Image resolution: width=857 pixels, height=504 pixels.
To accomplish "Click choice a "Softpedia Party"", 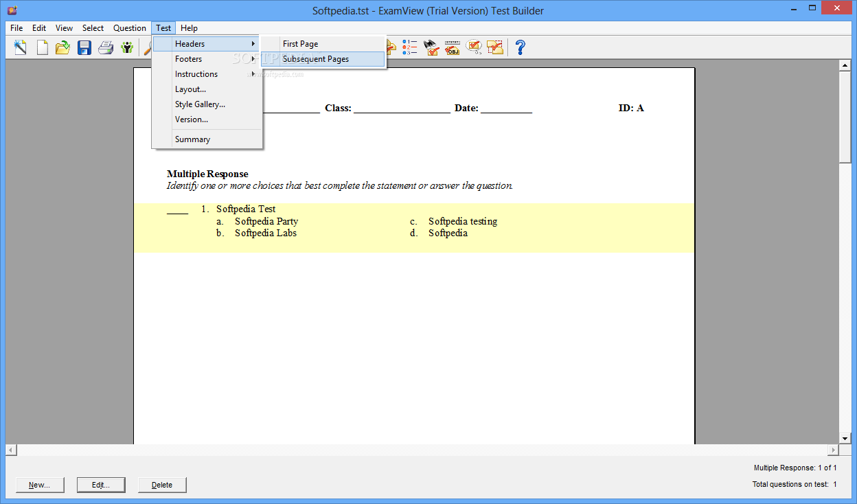I will [x=266, y=221].
